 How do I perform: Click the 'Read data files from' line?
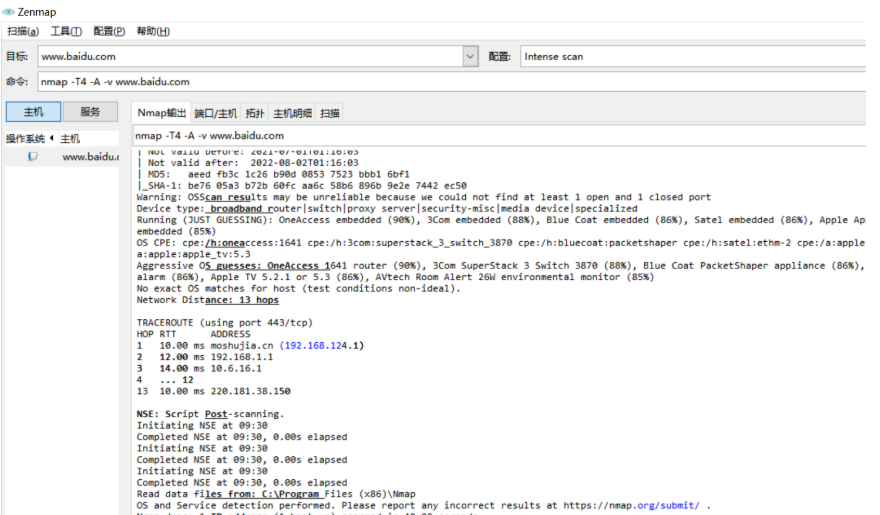pyautogui.click(x=276, y=494)
